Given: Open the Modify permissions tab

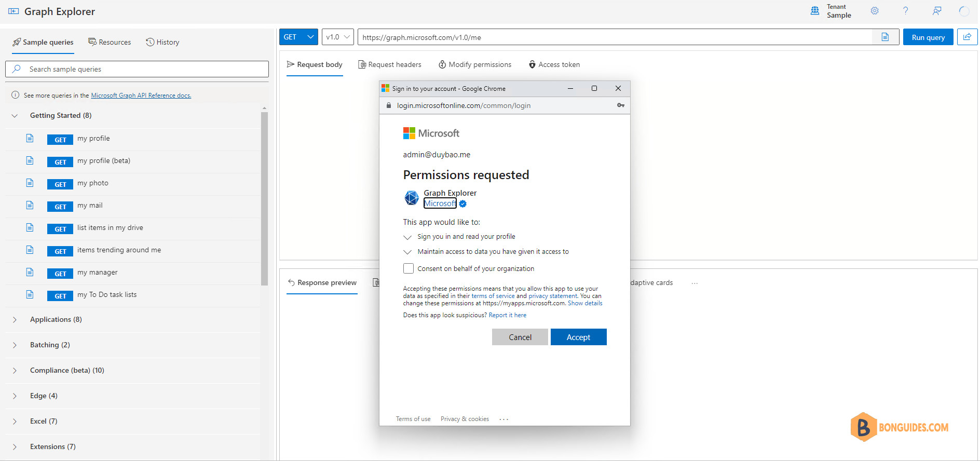Looking at the screenshot, I should pyautogui.click(x=475, y=64).
